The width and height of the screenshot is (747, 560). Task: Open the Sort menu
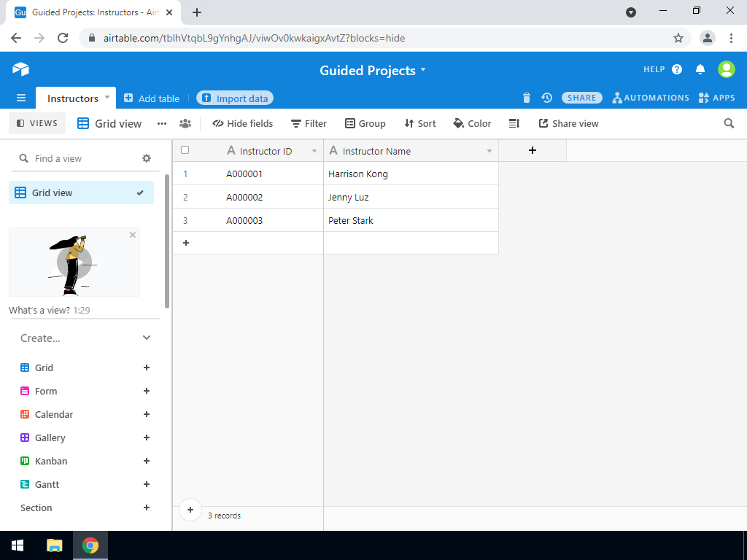[419, 123]
